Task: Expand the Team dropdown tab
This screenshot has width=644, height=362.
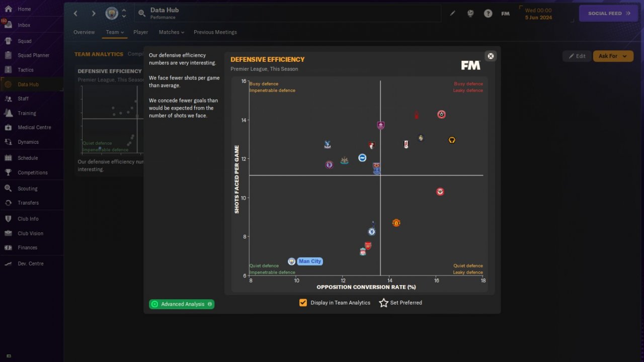Action: [115, 32]
